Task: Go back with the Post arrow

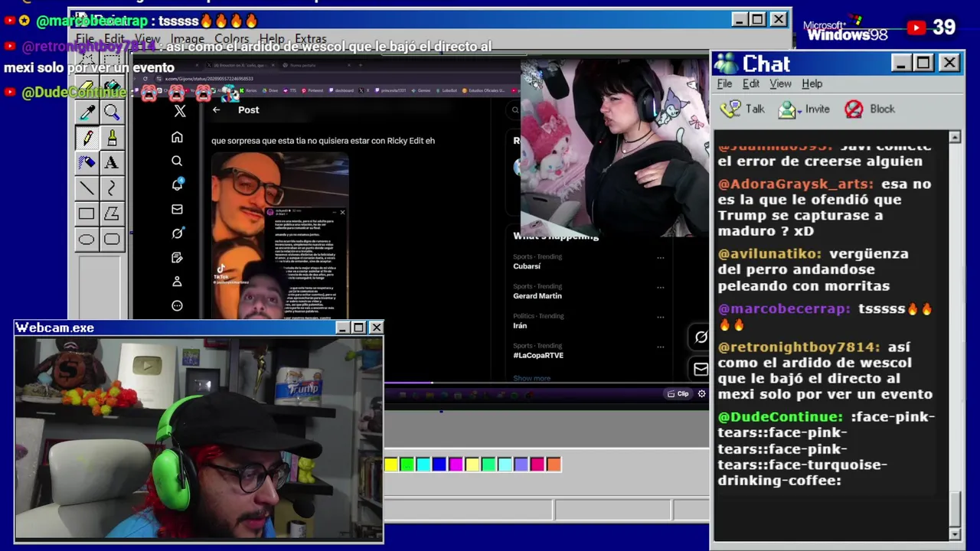Action: [x=217, y=110]
